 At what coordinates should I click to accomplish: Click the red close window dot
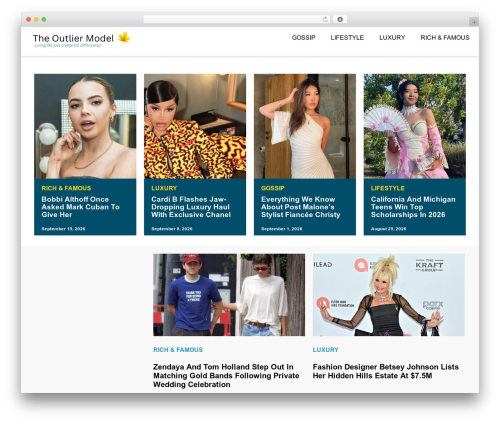pyautogui.click(x=29, y=20)
